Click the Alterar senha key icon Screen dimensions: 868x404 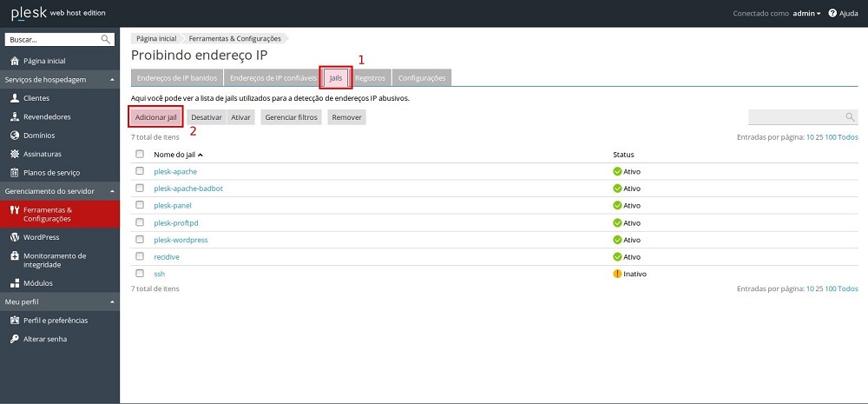(x=15, y=339)
